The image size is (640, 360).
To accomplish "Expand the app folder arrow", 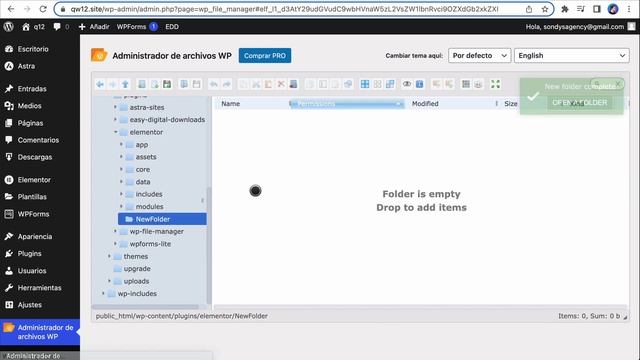I will (121, 144).
